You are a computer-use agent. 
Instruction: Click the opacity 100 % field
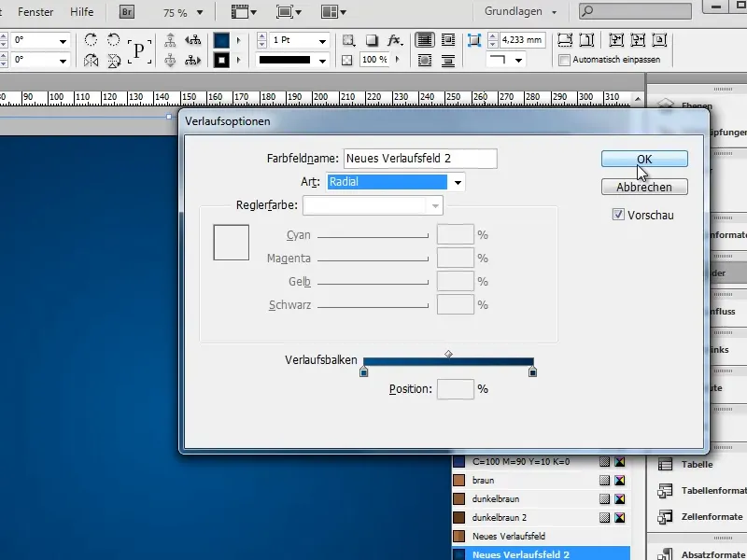[x=374, y=60]
